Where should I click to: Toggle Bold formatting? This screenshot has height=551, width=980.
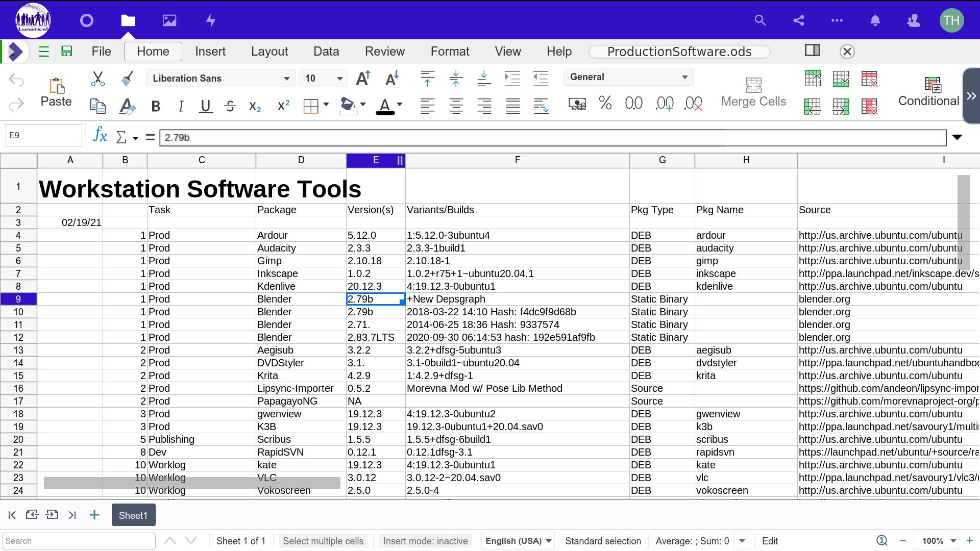156,106
